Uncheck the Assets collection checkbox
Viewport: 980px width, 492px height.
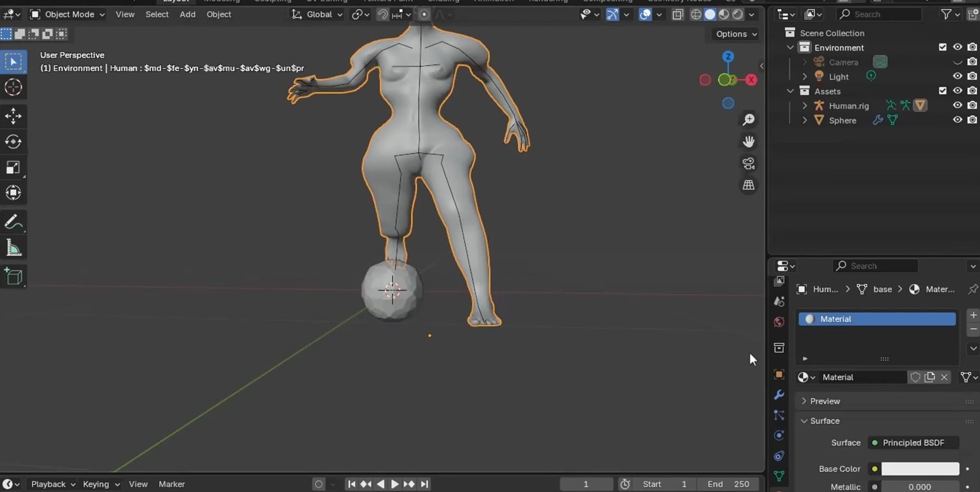942,91
